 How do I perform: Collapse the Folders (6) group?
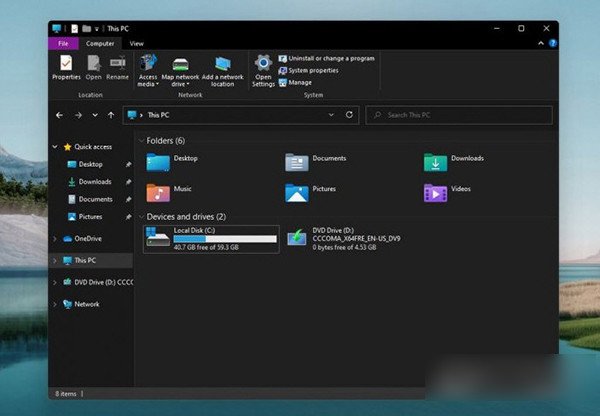coord(141,141)
